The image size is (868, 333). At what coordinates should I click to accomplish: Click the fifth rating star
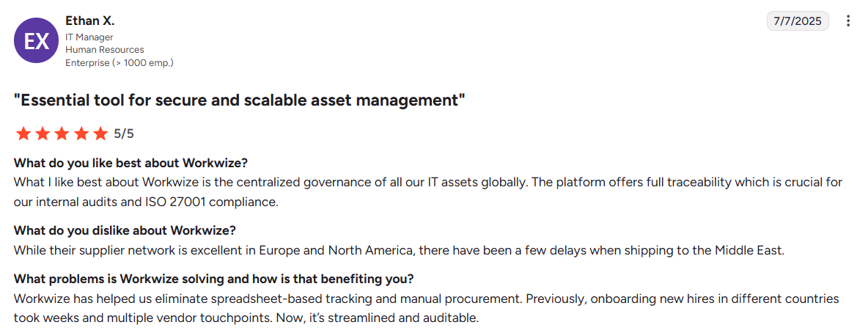(100, 133)
